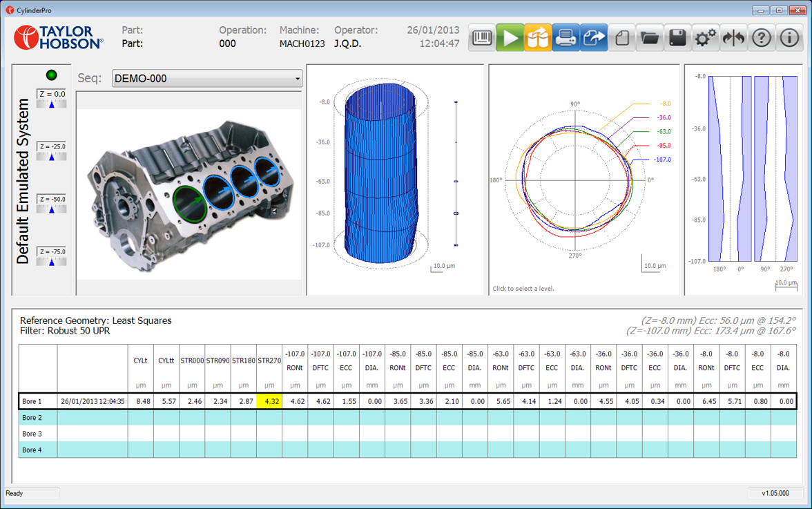Viewport: 812px width, 509px height.
Task: Click the CylinderPro title bar app icon
Action: click(10, 10)
